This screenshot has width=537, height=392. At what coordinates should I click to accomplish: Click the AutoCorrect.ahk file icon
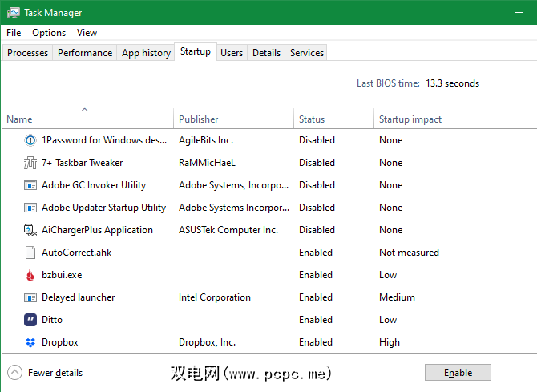coord(30,253)
